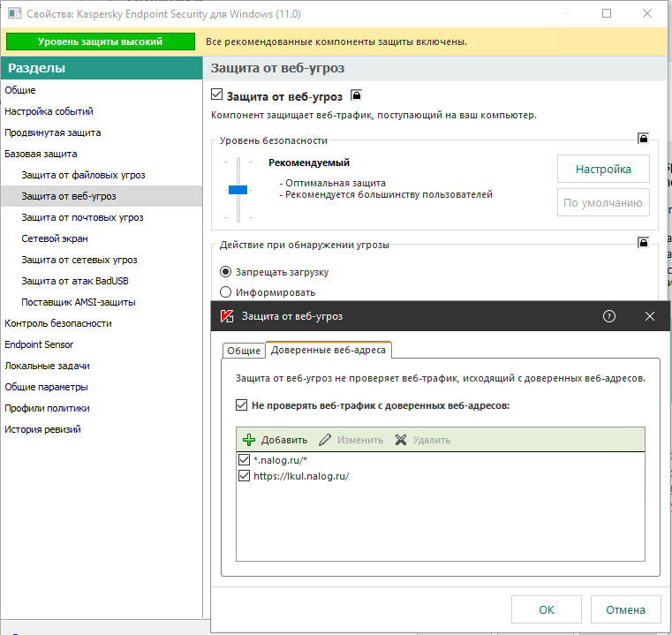Click the lock icon next to Защита от веб-угроз
Screen dimensions: 672x635
(357, 95)
